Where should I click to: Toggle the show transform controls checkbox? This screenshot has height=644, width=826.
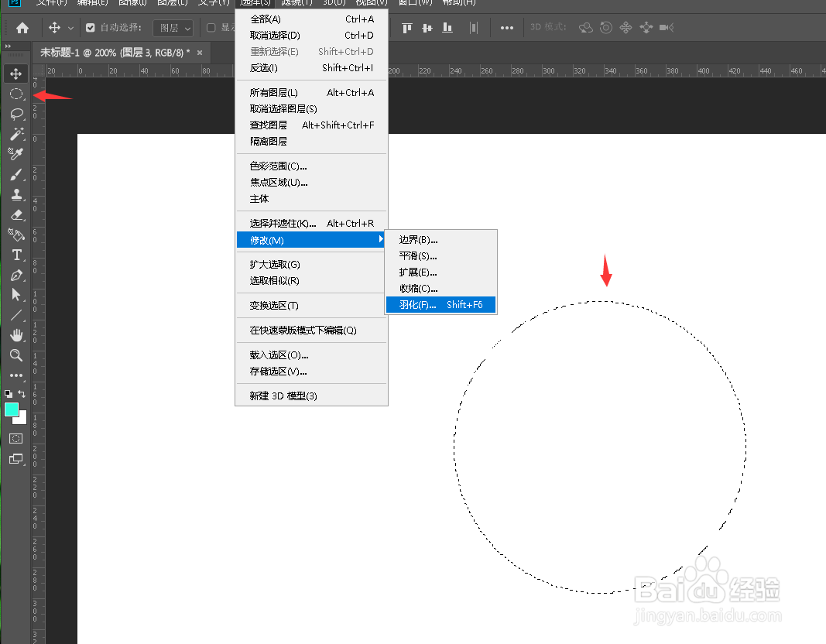pos(211,27)
